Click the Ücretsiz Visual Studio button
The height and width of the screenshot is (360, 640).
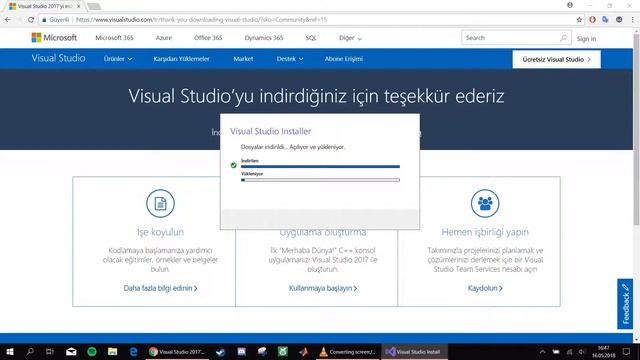coord(556,59)
